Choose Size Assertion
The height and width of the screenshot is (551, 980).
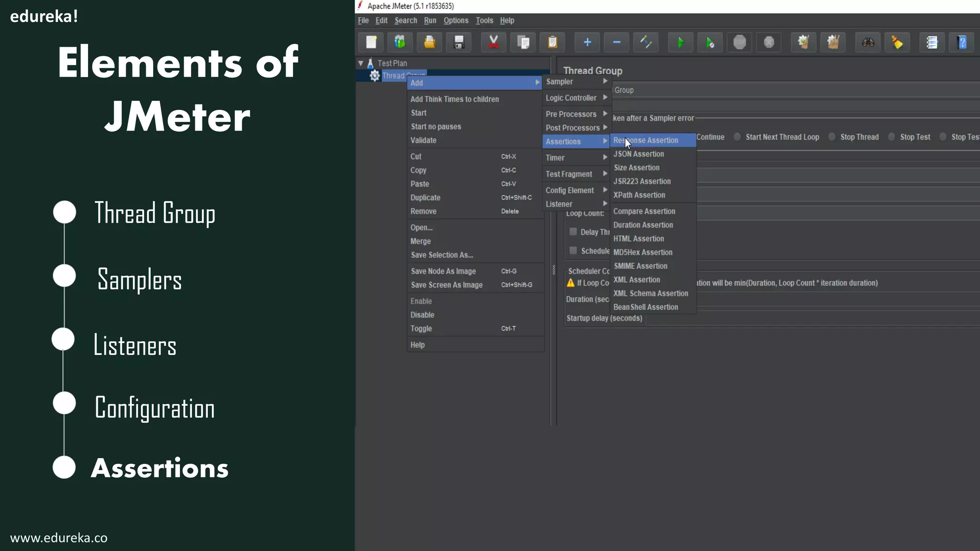653,168
